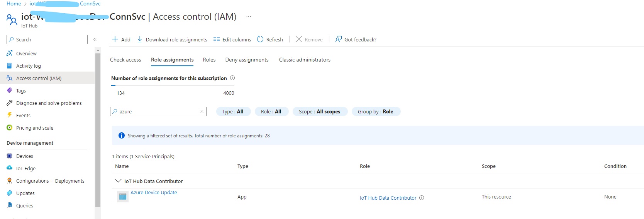Sort by the Name column header
The height and width of the screenshot is (219, 644).
(122, 166)
